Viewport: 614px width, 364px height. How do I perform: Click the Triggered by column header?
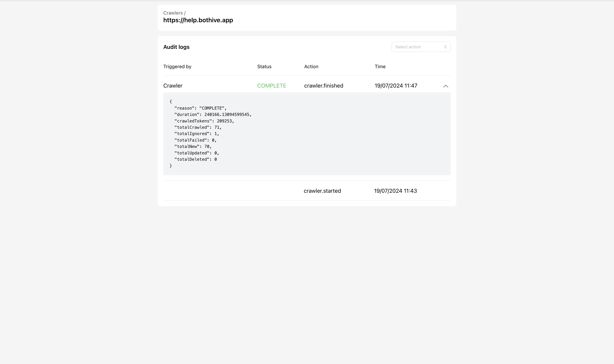(177, 66)
